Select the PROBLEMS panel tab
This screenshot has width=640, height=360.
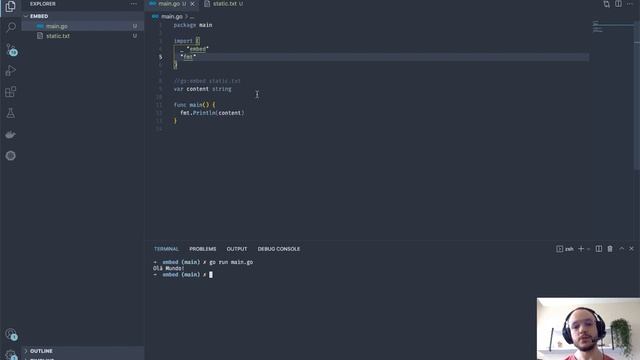point(202,249)
